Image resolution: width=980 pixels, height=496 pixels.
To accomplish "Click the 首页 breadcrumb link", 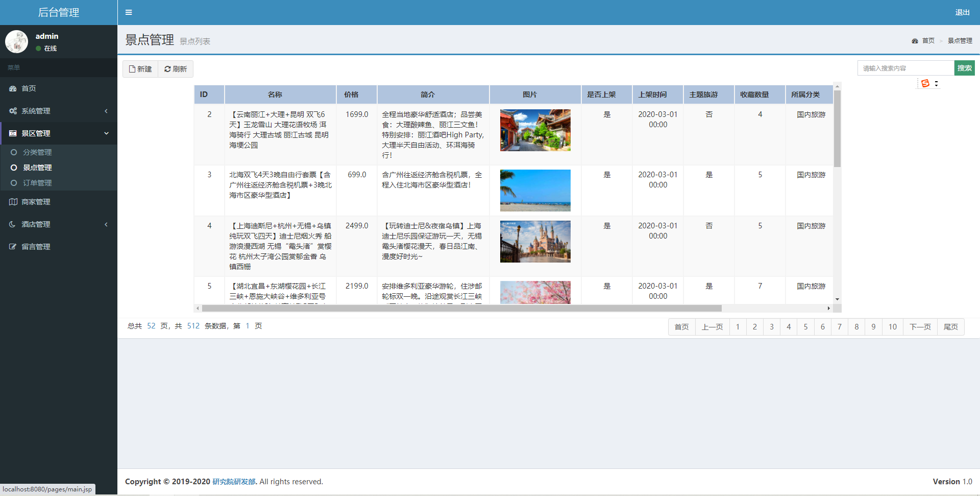I will [x=928, y=41].
